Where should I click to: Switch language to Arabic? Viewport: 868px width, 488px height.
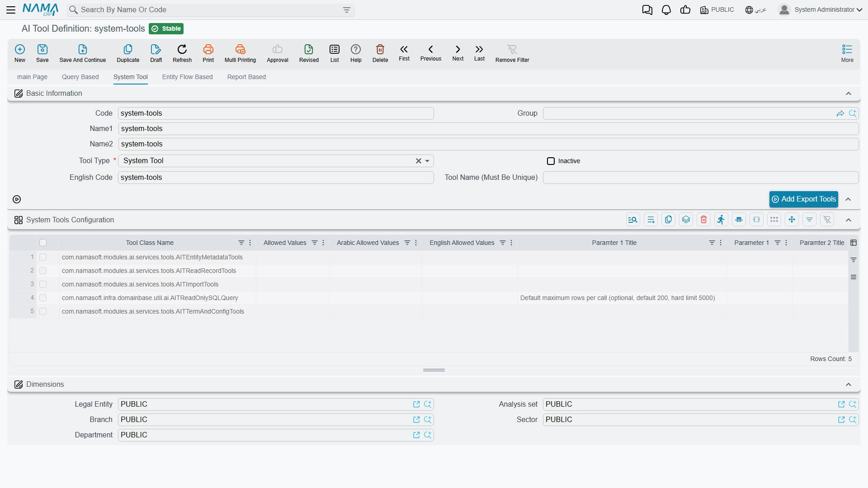pyautogui.click(x=756, y=10)
